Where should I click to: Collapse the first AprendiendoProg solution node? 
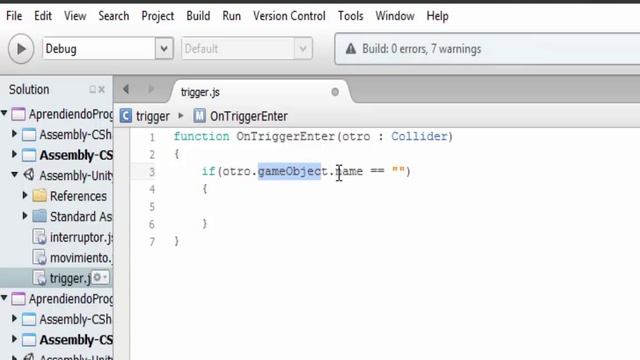tap(4, 113)
